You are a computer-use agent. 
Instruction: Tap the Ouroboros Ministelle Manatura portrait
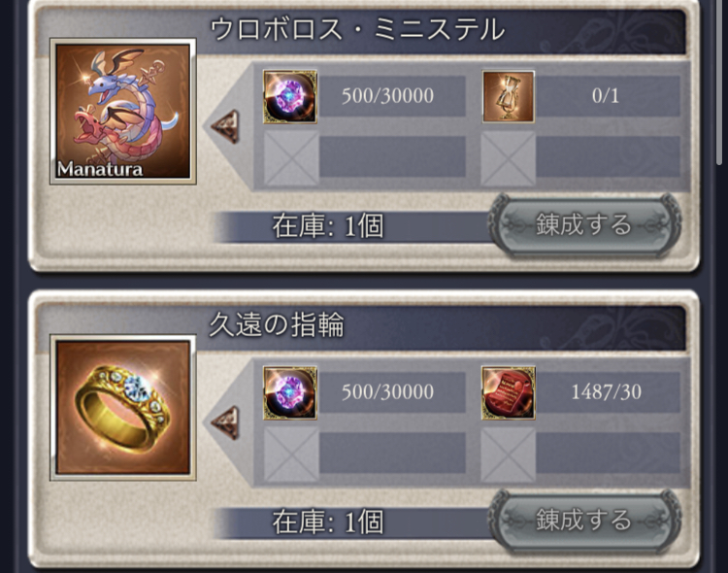coord(123,112)
